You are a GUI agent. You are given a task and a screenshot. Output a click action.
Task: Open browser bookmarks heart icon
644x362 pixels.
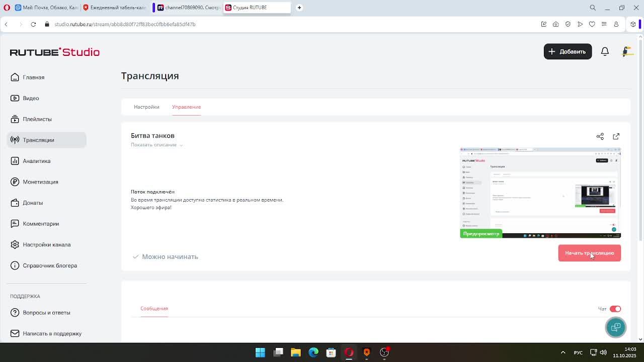pyautogui.click(x=592, y=24)
